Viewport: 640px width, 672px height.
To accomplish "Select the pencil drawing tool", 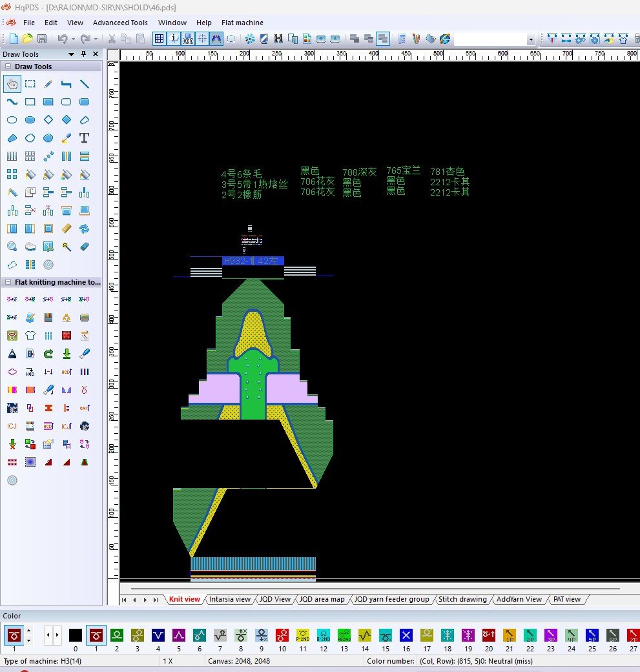I will point(48,84).
